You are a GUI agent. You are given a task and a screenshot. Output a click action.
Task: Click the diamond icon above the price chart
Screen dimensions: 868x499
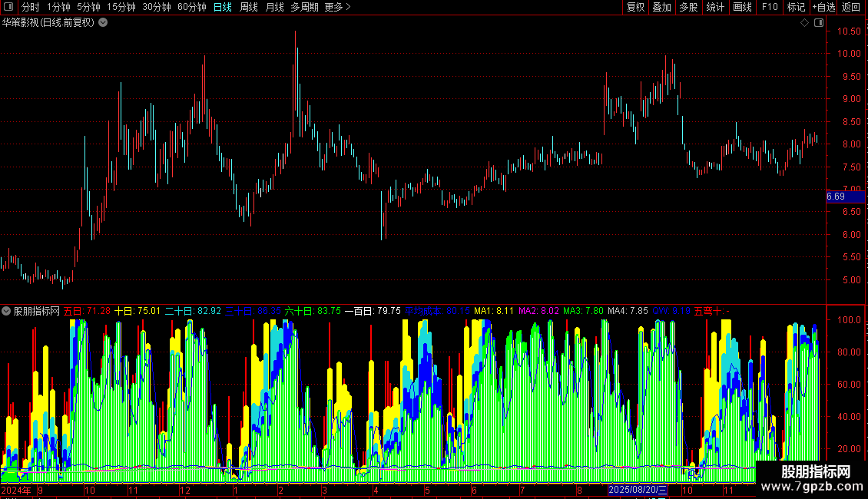coord(805,23)
